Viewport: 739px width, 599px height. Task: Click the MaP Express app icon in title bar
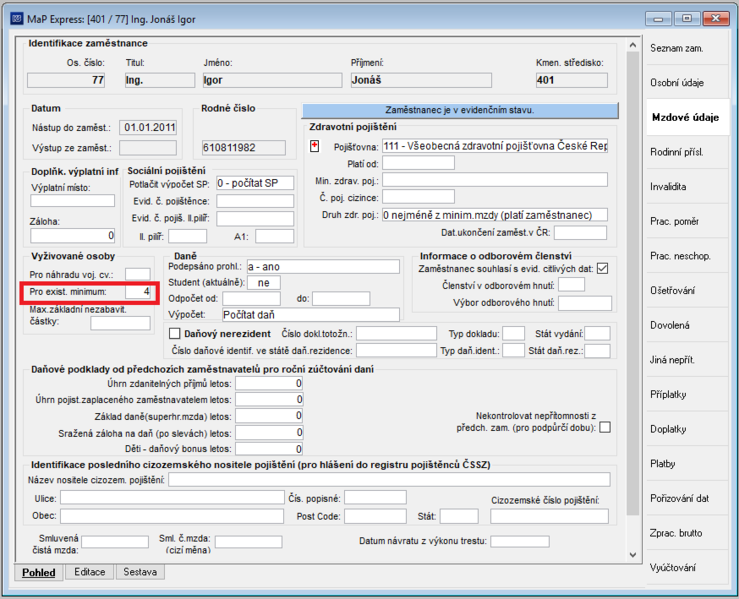17,19
